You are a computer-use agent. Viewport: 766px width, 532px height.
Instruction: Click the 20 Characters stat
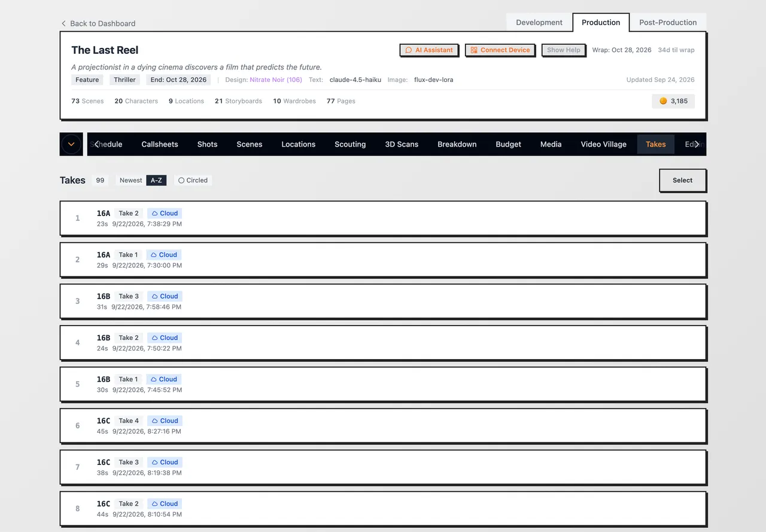(136, 101)
